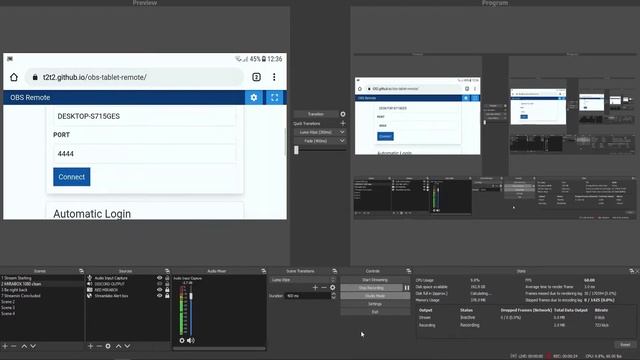Remove scene transition with minus icon

pyautogui.click(x=324, y=288)
